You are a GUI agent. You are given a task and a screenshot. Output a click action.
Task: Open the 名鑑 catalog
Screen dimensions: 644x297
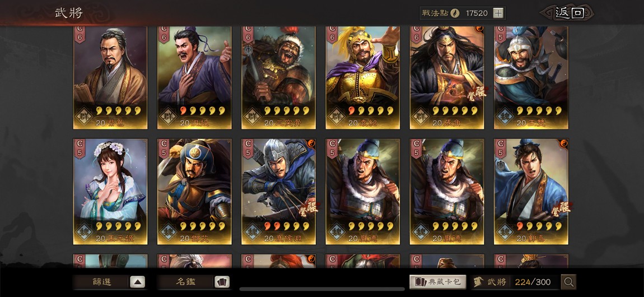[x=186, y=282]
